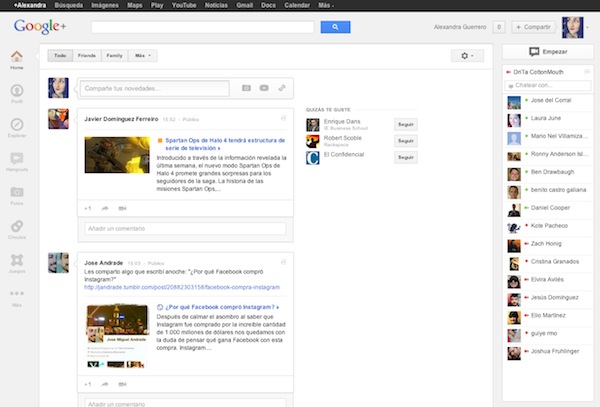
Task: Open the Facebook Instagram article thumbnail
Action: (x=117, y=336)
